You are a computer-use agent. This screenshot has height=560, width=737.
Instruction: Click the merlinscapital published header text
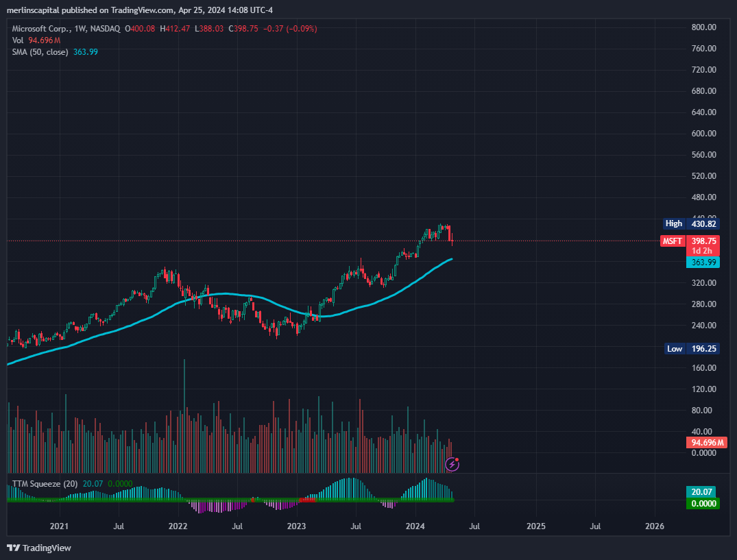(x=140, y=10)
